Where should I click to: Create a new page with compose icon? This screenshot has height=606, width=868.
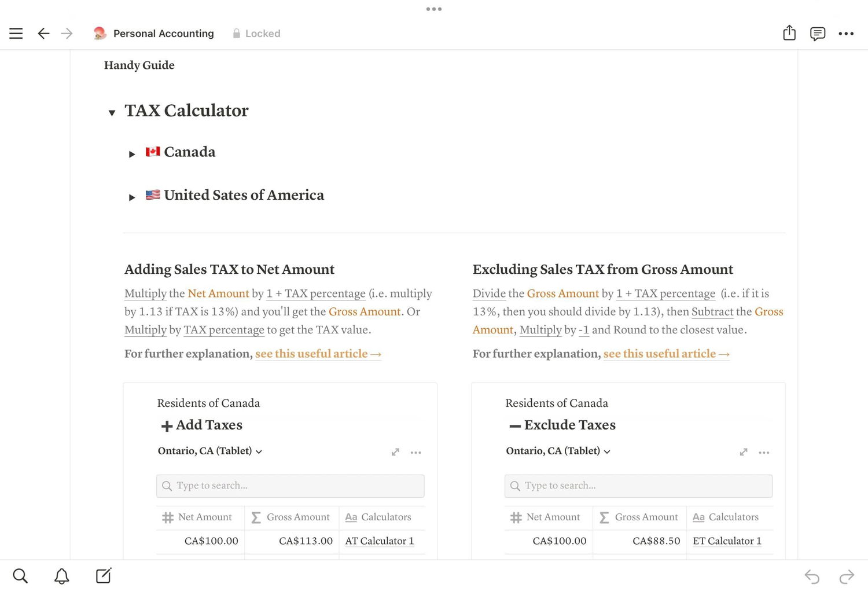(104, 575)
